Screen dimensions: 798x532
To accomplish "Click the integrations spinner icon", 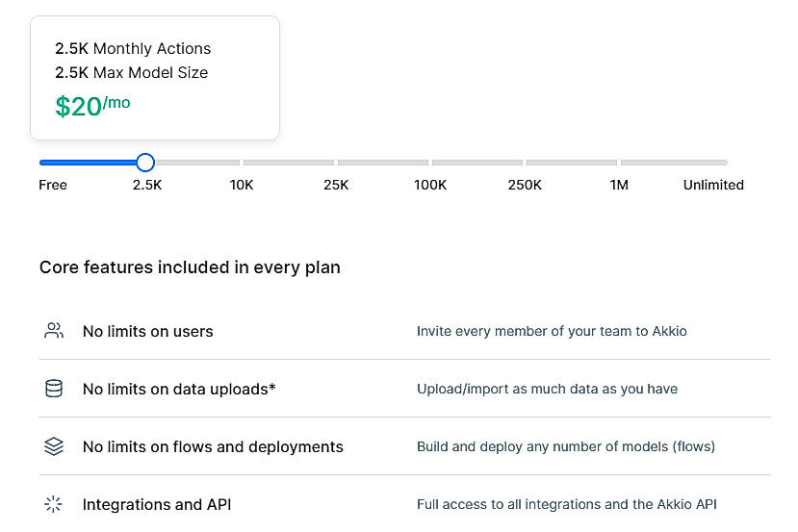I will click(x=54, y=504).
